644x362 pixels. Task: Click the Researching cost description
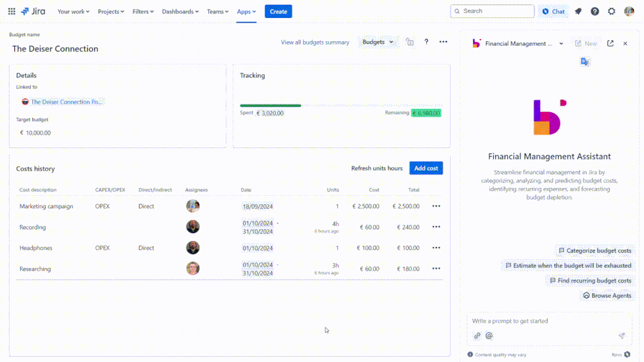(35, 269)
